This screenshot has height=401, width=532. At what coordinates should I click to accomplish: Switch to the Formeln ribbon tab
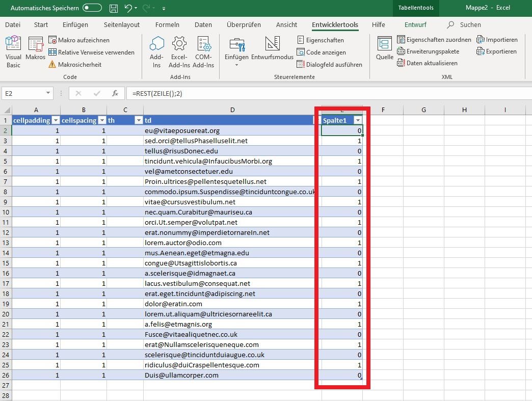click(167, 24)
